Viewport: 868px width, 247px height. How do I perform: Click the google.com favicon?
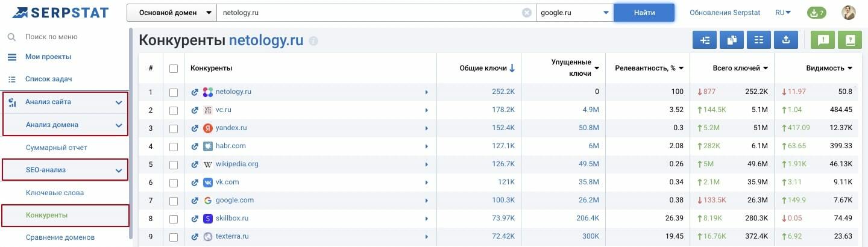click(208, 201)
